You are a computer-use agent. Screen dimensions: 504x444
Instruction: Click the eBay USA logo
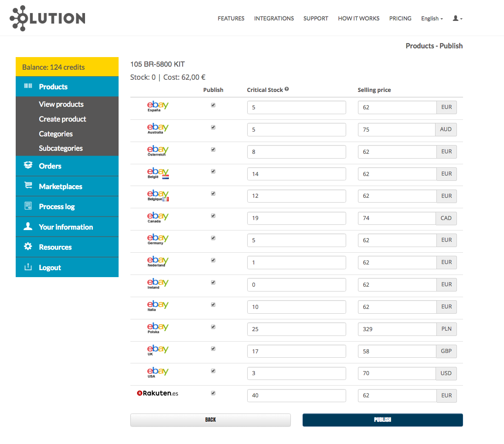[x=157, y=372]
